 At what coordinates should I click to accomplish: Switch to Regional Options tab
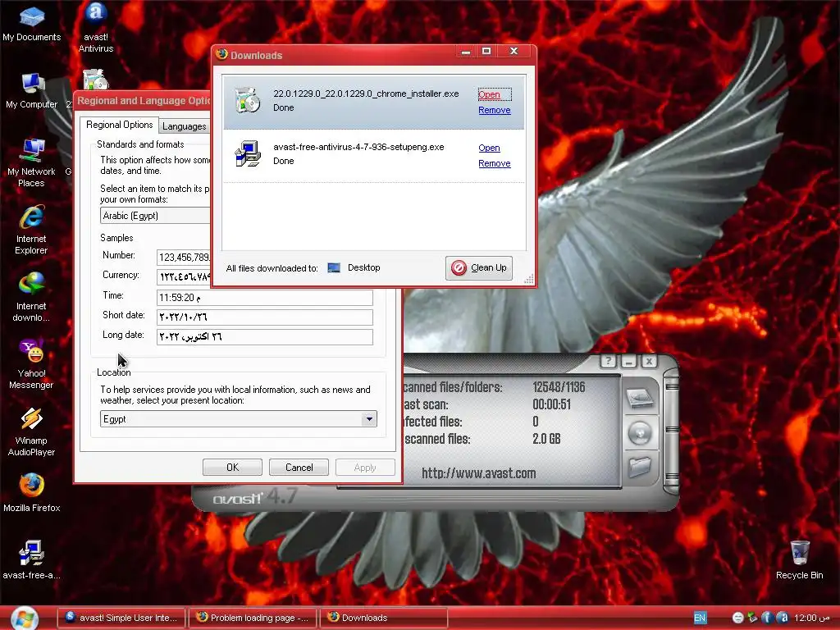coord(120,125)
